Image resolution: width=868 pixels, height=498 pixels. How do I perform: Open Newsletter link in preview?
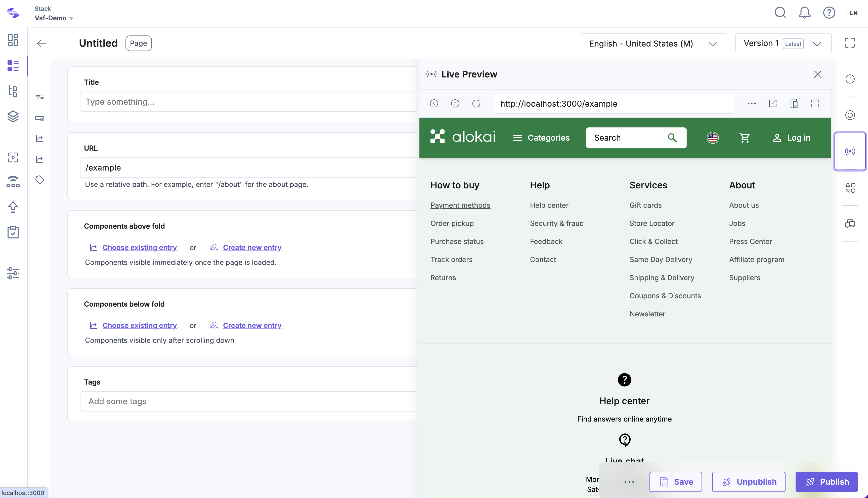(x=647, y=314)
